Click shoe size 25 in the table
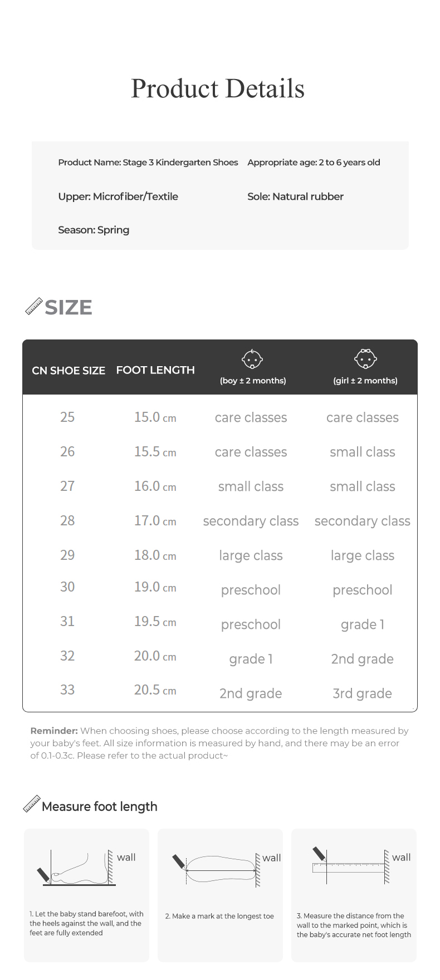Image resolution: width=440 pixels, height=980 pixels. pyautogui.click(x=67, y=417)
